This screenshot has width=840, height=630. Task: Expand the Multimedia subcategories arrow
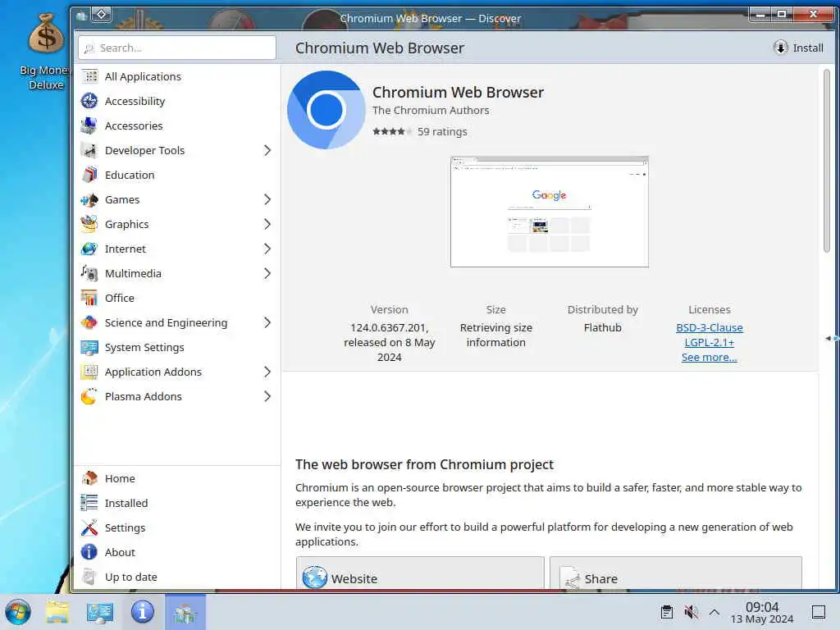point(267,274)
